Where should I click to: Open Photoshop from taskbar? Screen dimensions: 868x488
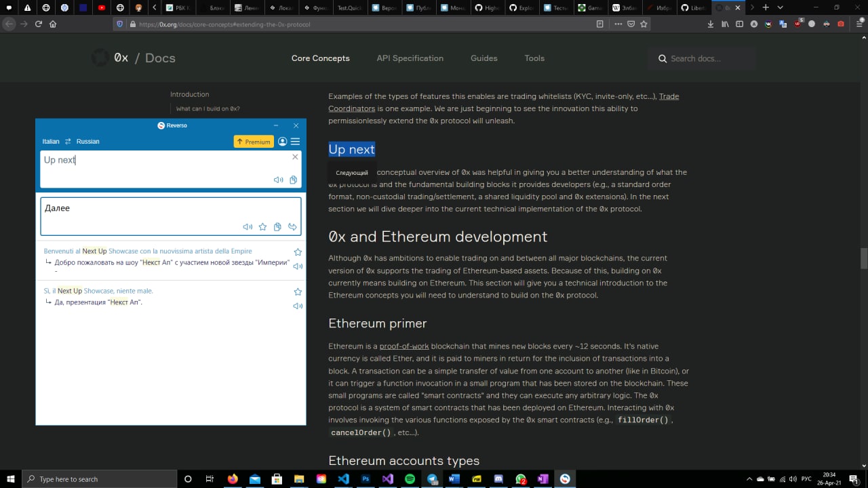click(x=366, y=479)
